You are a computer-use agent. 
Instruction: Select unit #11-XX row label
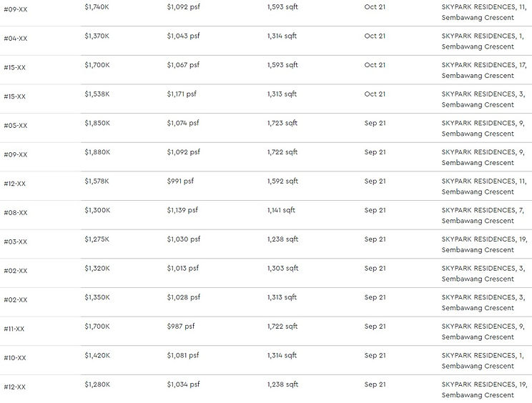coord(14,329)
